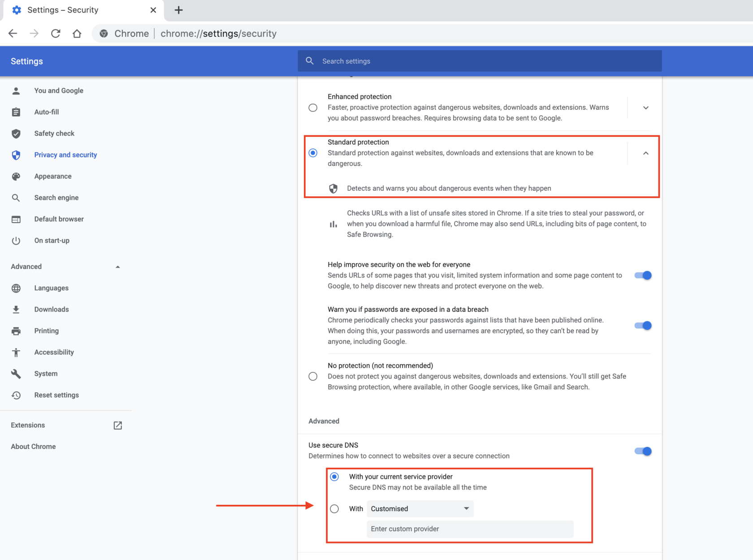753x560 pixels.
Task: Click the Search engine magnifier icon
Action: (x=16, y=198)
